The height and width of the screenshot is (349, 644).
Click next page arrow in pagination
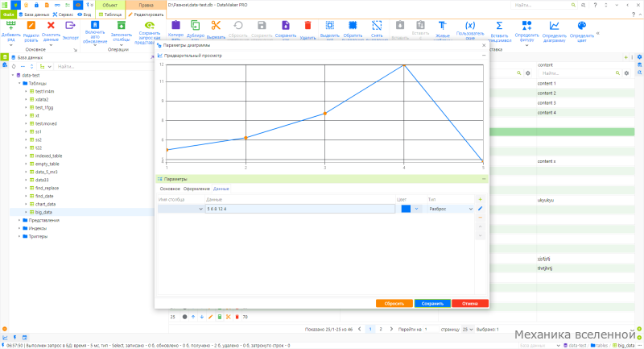point(391,330)
